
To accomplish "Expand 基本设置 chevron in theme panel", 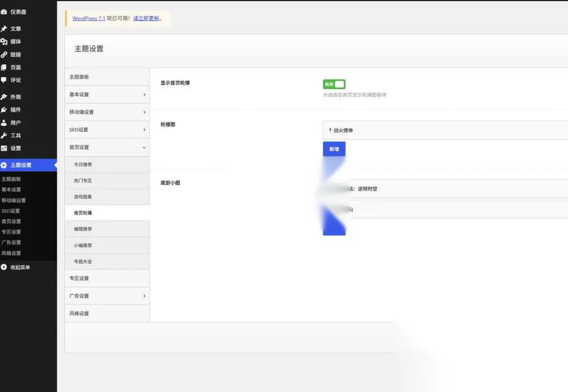I will click(144, 95).
